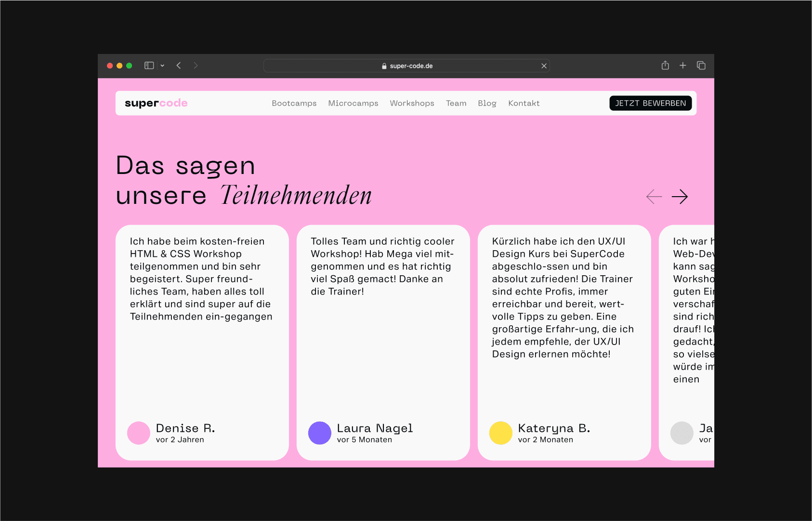Screen dimensions: 812x521
Task: Click the JETZT BEWERBEN button
Action: click(x=651, y=103)
